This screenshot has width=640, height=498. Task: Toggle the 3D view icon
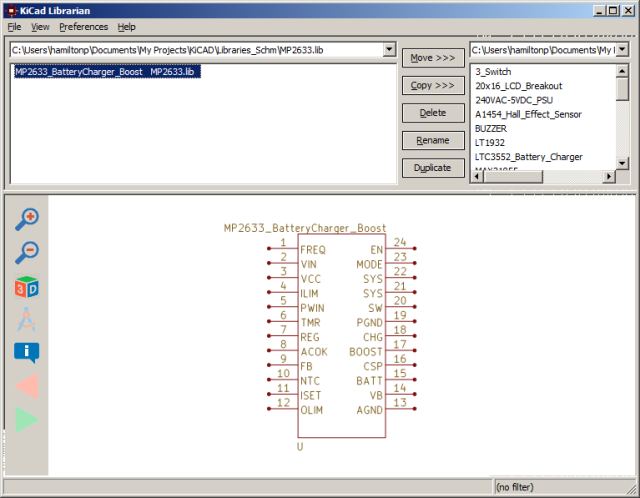click(27, 287)
